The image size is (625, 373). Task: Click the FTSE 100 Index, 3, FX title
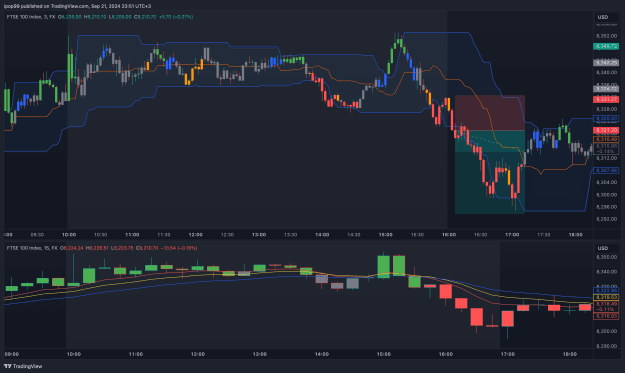pyautogui.click(x=31, y=17)
